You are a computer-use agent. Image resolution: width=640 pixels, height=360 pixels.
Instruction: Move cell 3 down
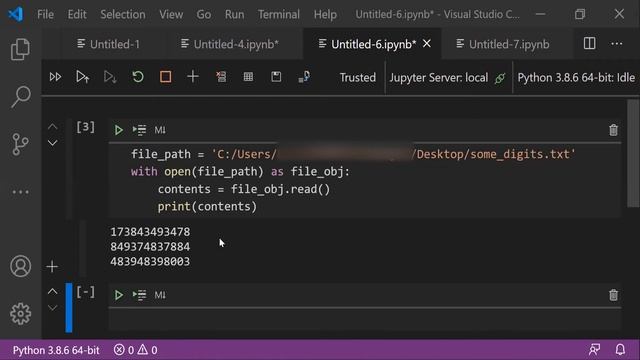click(x=52, y=143)
